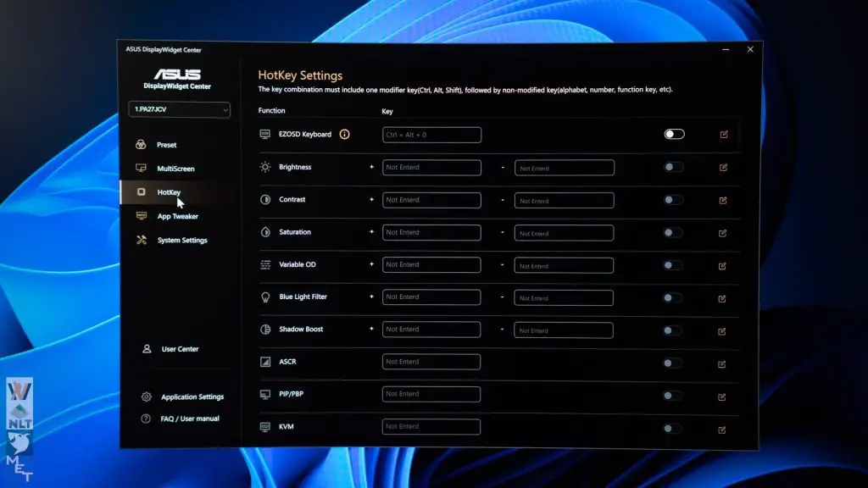Enable the Brightness hotkey toggle
This screenshot has width=868, height=488.
pyautogui.click(x=673, y=167)
